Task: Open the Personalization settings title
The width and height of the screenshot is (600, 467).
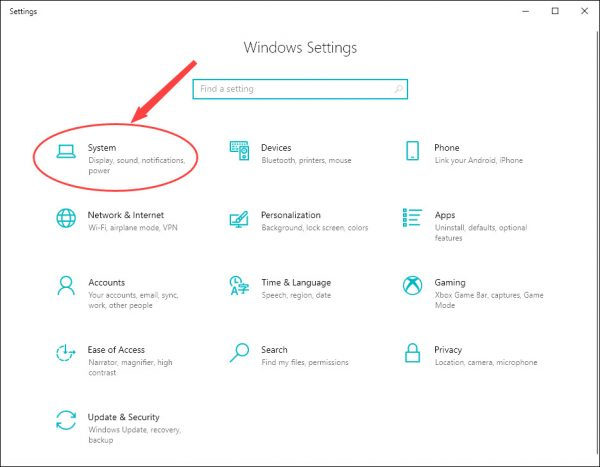Action: pyautogui.click(x=291, y=215)
